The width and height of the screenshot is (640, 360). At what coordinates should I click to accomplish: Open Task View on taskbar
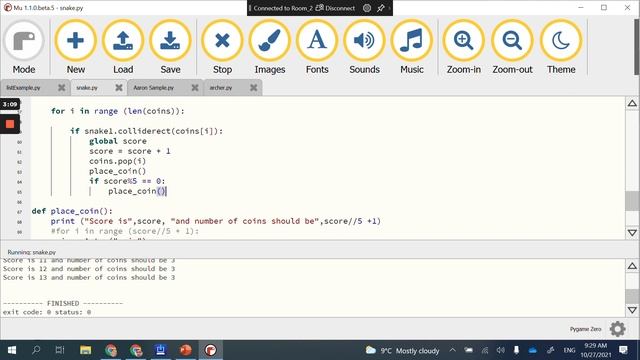(x=60, y=350)
